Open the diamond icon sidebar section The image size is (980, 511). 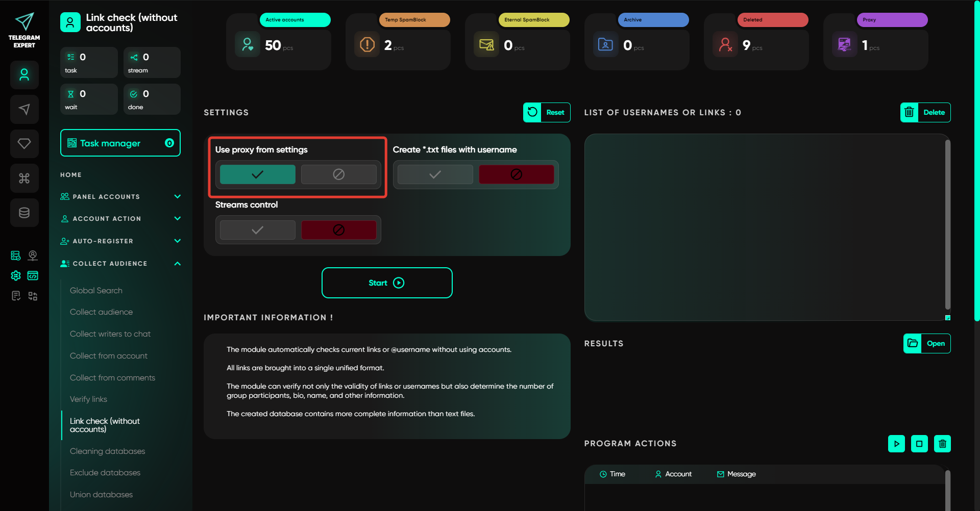coord(24,144)
